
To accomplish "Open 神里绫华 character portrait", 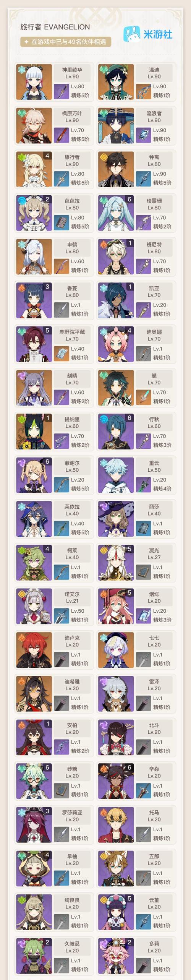I will pos(34,82).
